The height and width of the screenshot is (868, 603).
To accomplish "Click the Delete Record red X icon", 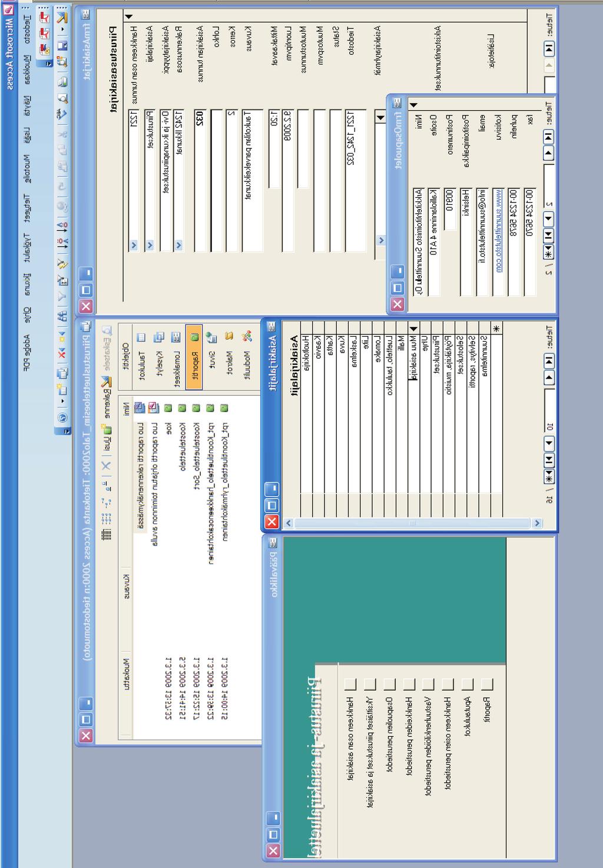I will [62, 354].
